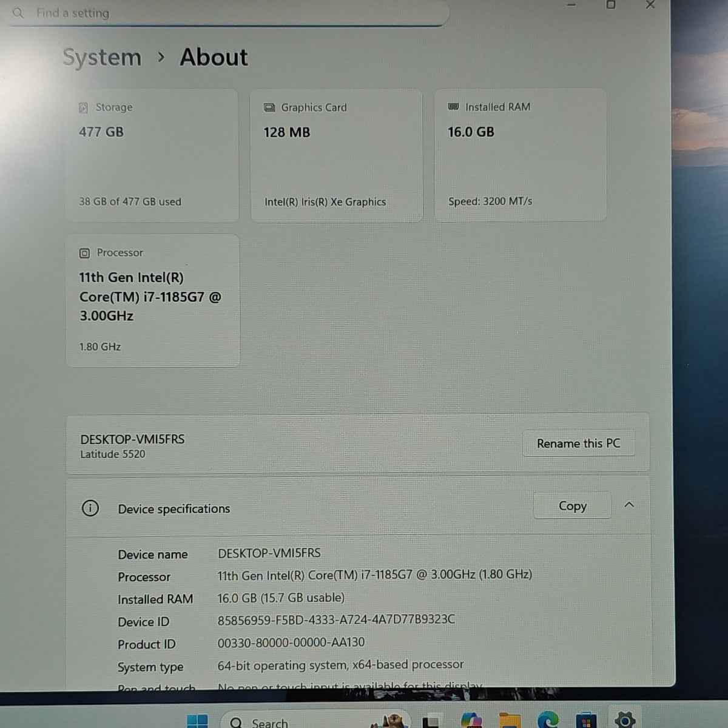This screenshot has height=728, width=728.
Task: Click the Installed RAM chip icon
Action: tap(453, 107)
